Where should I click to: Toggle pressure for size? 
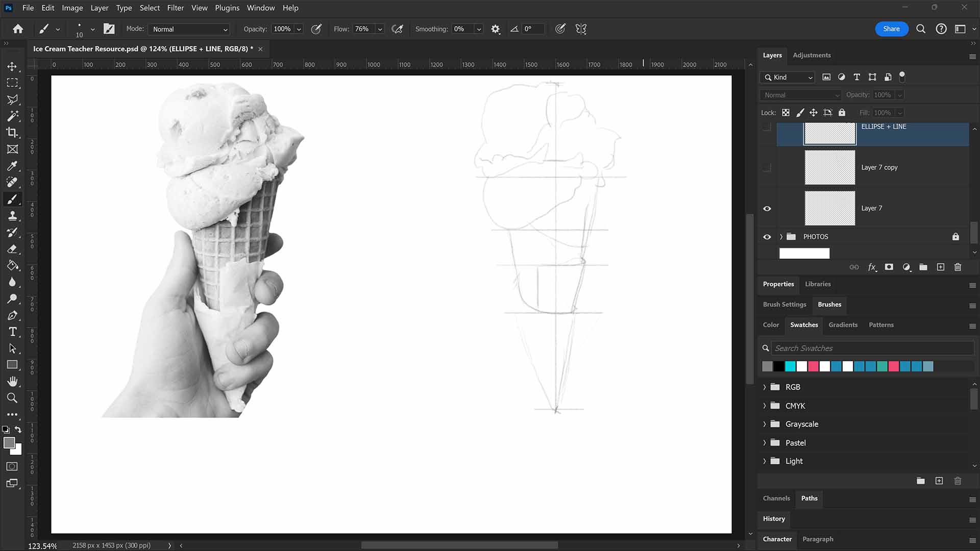pos(560,29)
